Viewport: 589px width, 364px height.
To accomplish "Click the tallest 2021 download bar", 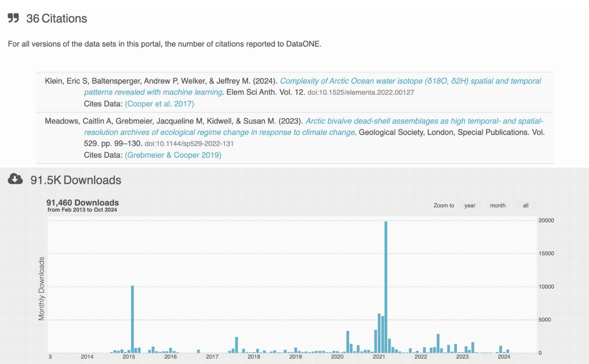I will tap(386, 287).
